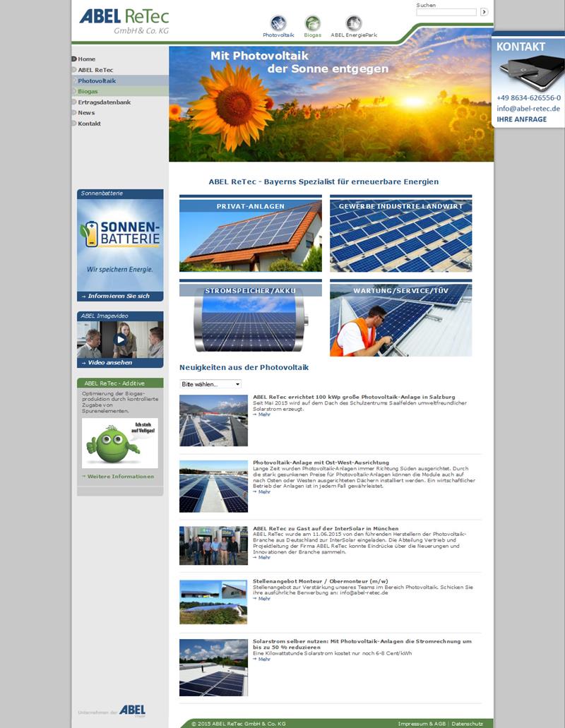Open Ertragsdatenbank in the sidebar menu
Image resolution: width=565 pixels, height=728 pixels.
tap(104, 102)
